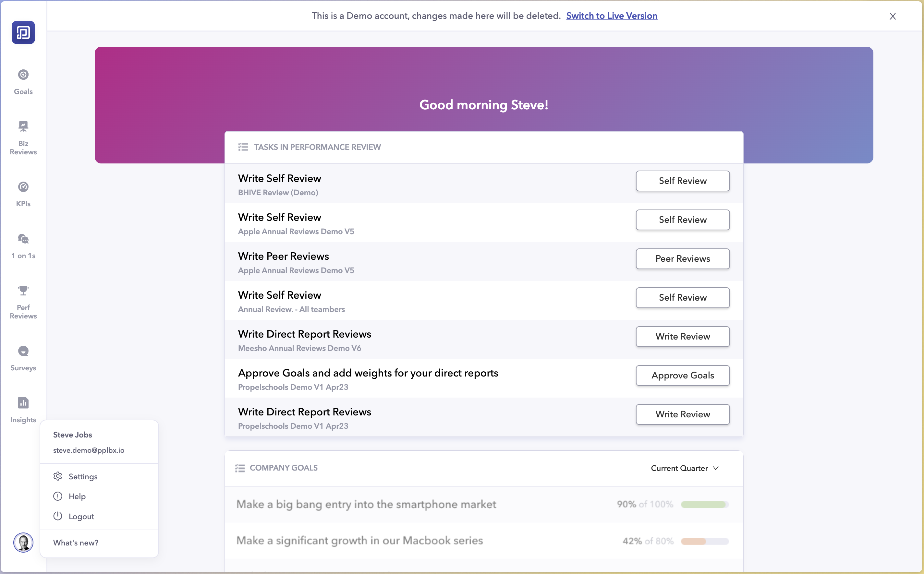Open the smartphone market company goal
The height and width of the screenshot is (574, 924).
point(366,504)
